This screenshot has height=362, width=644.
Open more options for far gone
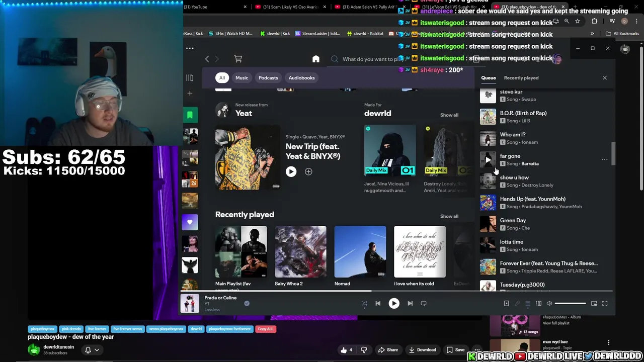605,160
